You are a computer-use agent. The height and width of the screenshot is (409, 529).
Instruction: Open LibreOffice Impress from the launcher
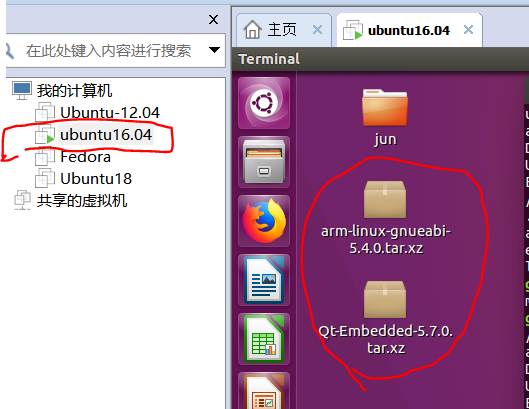[x=264, y=391]
